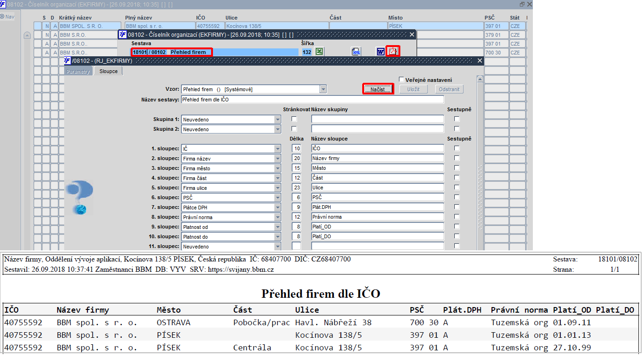Export the report to XML
Image resolution: width=644 pixels, height=355 pixels.
356,52
